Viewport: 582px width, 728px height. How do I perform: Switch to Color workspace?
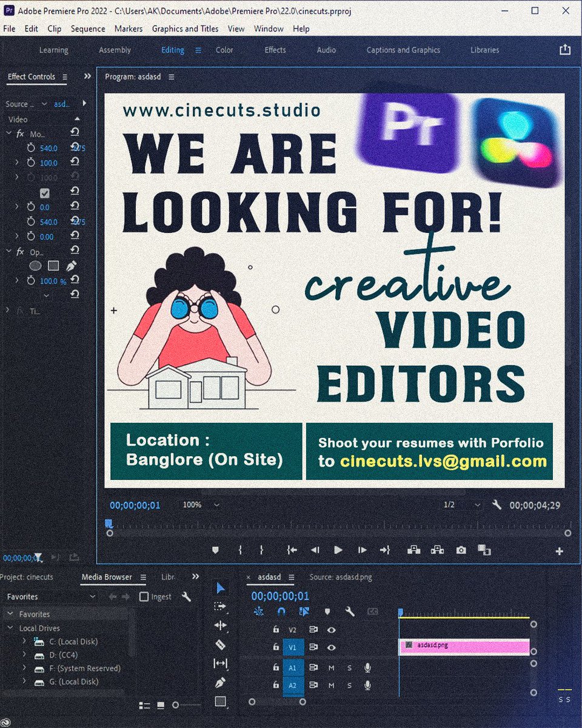click(x=224, y=50)
